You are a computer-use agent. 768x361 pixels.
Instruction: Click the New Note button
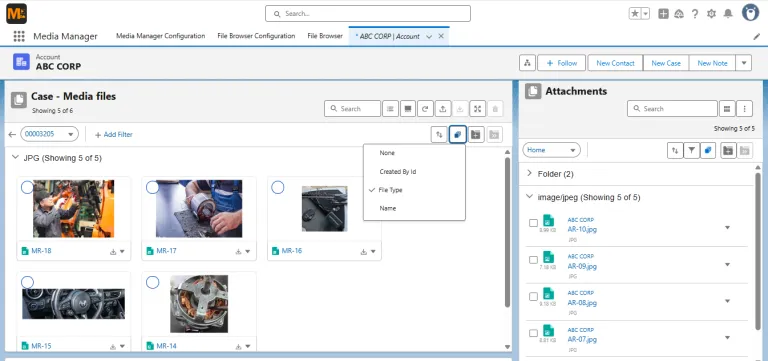712,63
